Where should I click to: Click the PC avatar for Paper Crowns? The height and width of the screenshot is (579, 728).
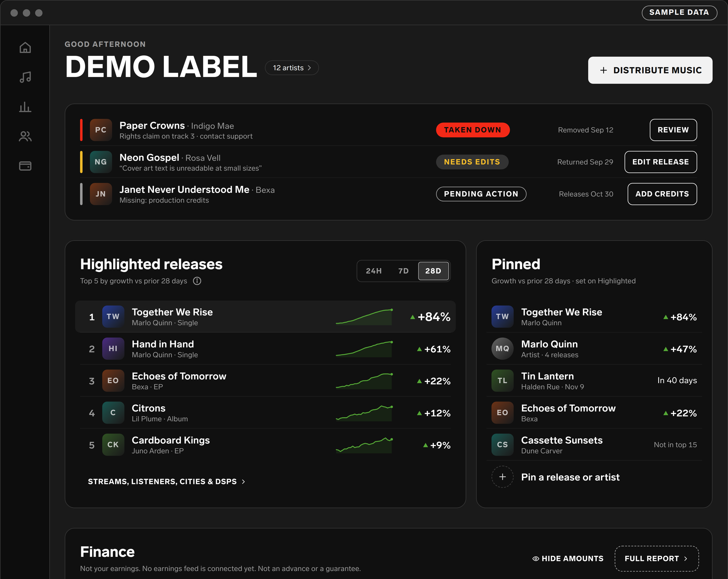[101, 130]
